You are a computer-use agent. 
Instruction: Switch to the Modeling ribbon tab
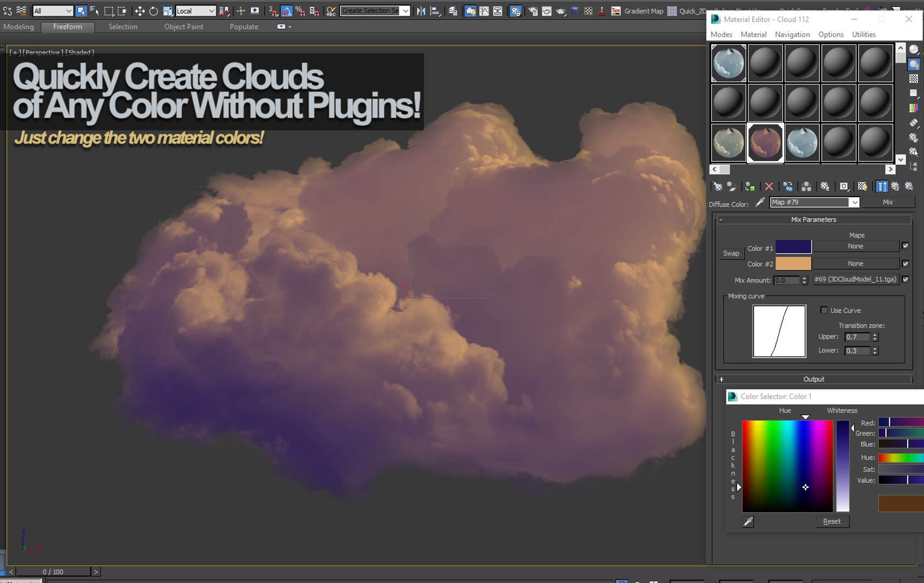tap(18, 26)
